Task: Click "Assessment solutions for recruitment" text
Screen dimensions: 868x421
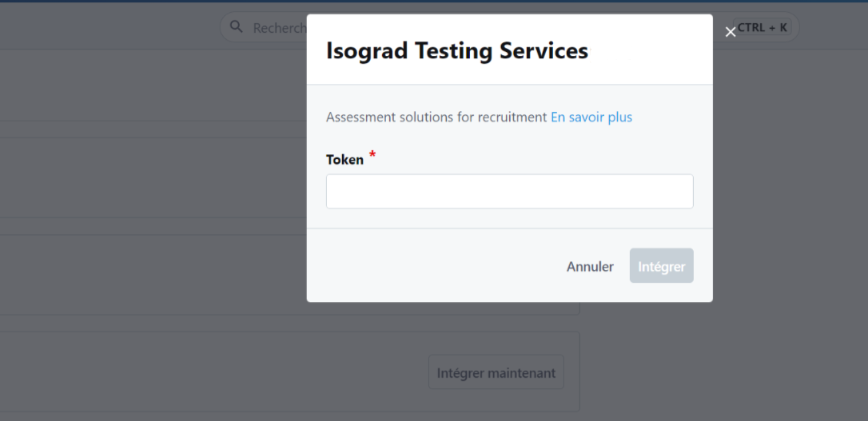Action: point(436,117)
